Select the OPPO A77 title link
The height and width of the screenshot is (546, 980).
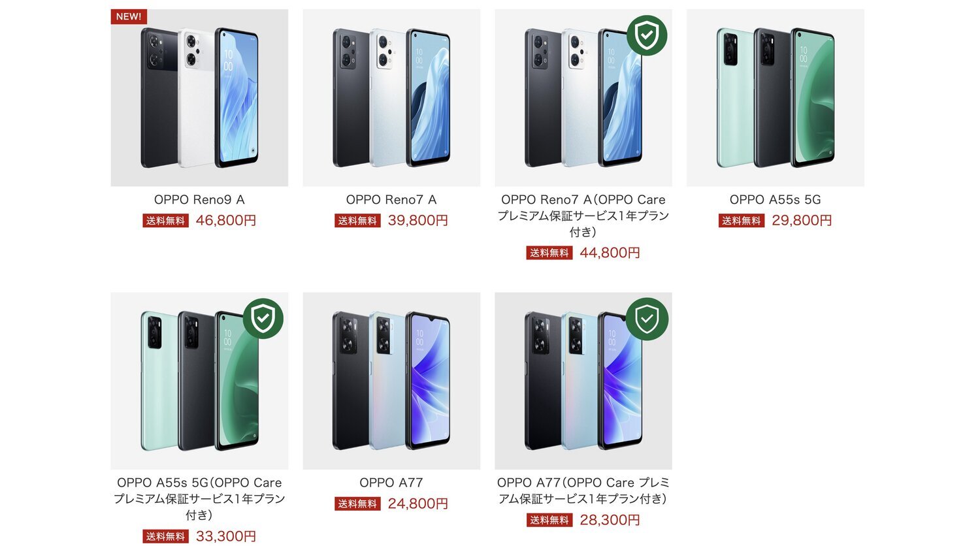pos(391,483)
